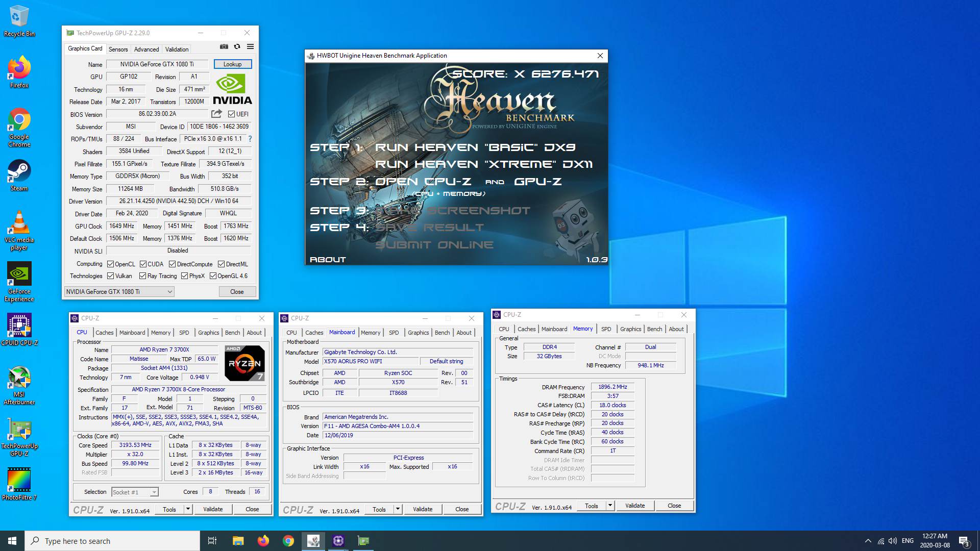This screenshot has height=551, width=980.
Task: Click ABOUT in the Heaven benchmark window
Action: pyautogui.click(x=328, y=260)
